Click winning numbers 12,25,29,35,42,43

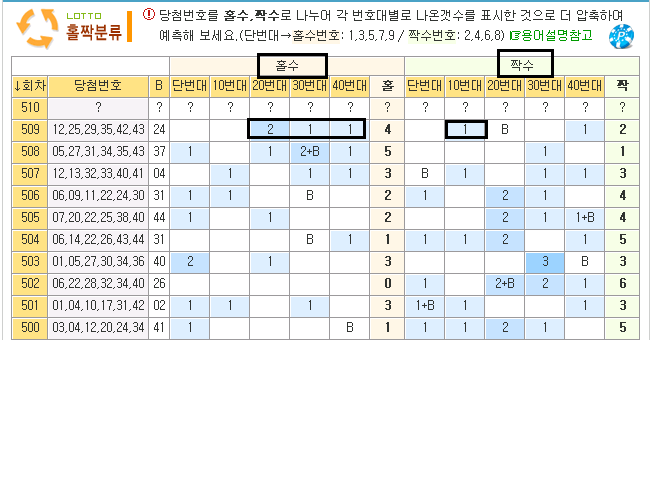(98, 129)
